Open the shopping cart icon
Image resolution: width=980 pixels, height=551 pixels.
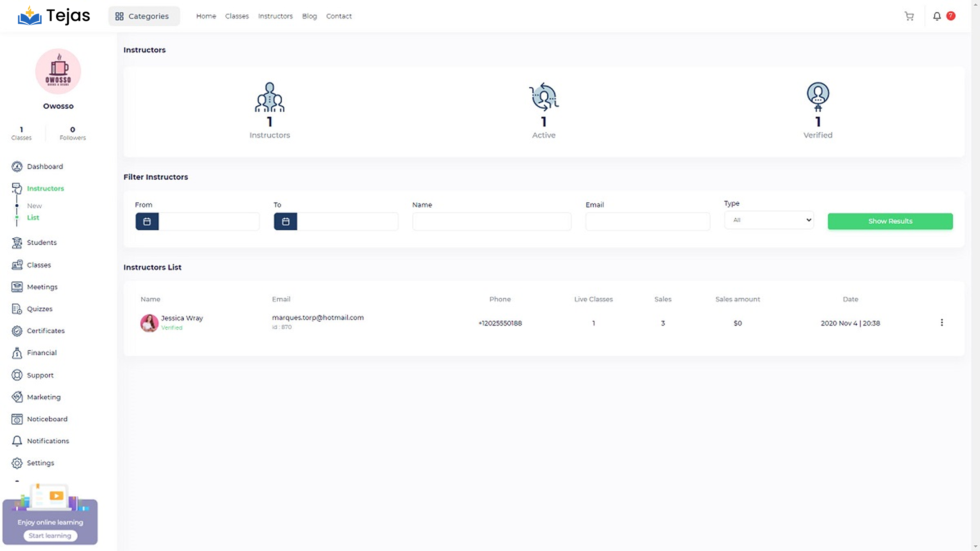point(909,16)
